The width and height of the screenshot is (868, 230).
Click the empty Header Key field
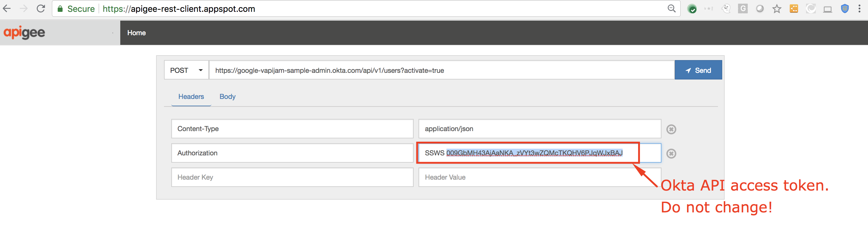click(292, 177)
